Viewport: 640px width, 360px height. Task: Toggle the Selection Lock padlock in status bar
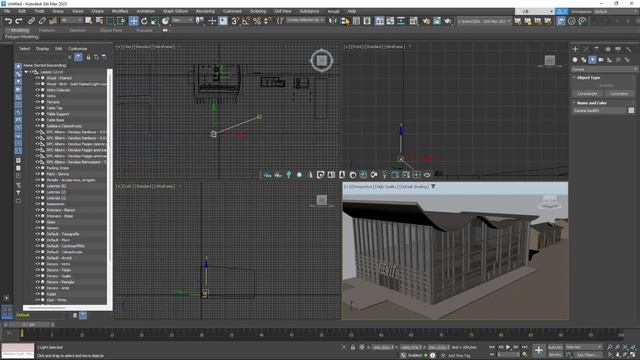[353, 347]
